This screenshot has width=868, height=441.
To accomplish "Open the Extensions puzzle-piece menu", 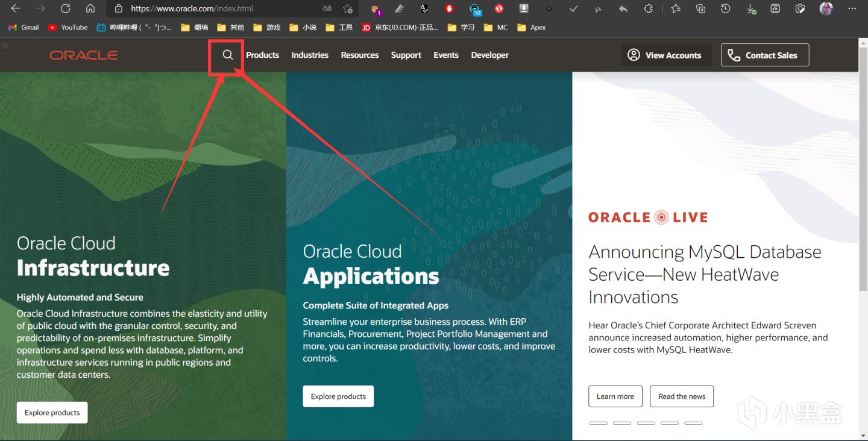I will click(x=648, y=8).
